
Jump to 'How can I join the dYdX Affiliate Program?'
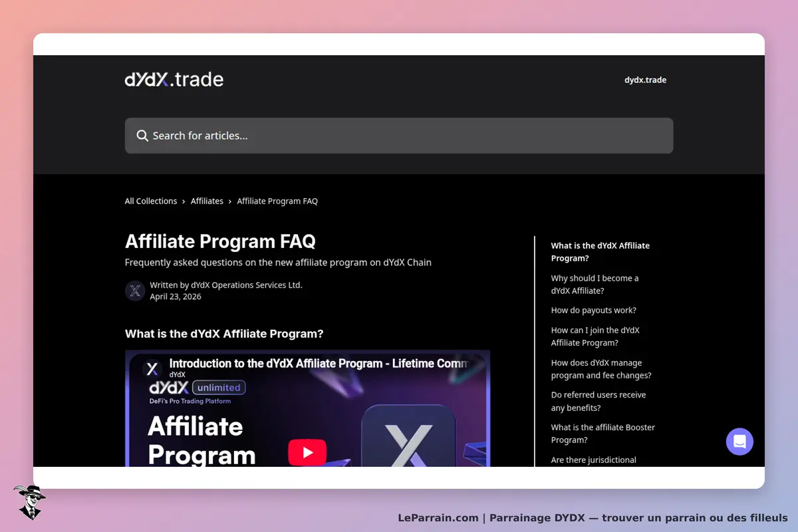[x=595, y=336]
